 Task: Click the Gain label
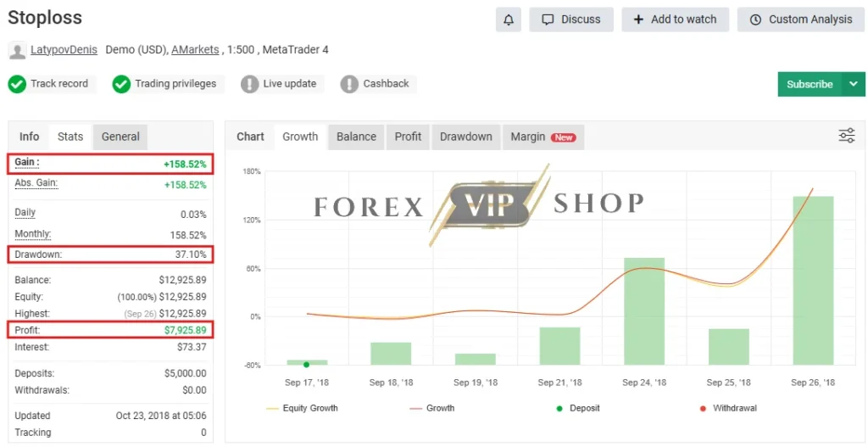pyautogui.click(x=27, y=163)
